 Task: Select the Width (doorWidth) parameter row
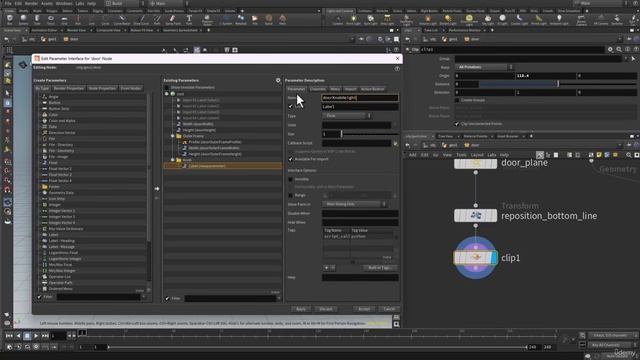point(222,124)
